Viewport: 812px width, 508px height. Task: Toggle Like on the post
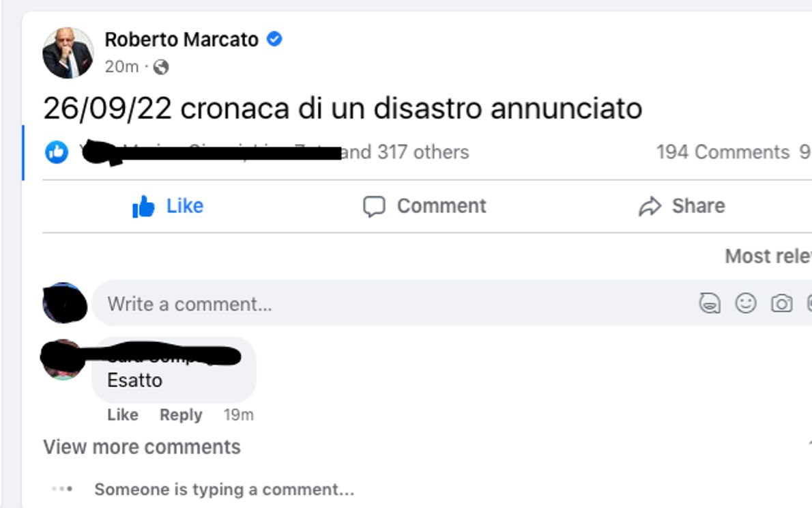(168, 206)
